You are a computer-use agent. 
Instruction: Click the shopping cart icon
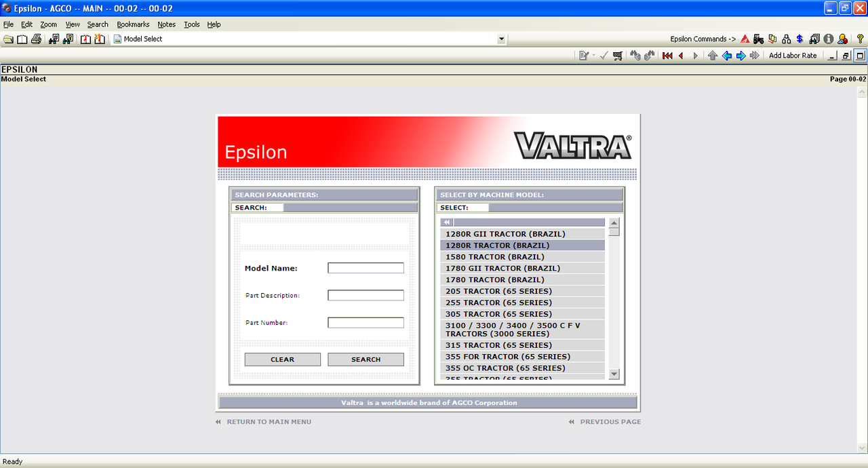(x=618, y=56)
